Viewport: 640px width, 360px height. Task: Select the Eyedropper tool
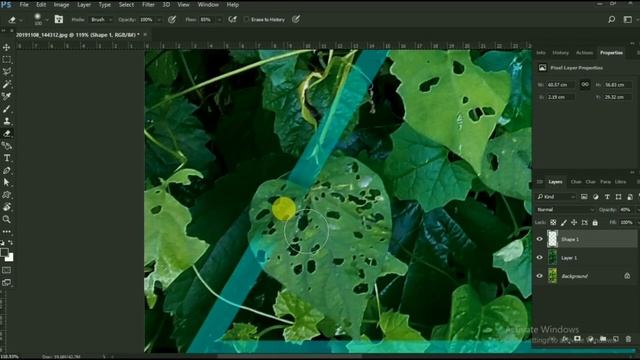7,96
